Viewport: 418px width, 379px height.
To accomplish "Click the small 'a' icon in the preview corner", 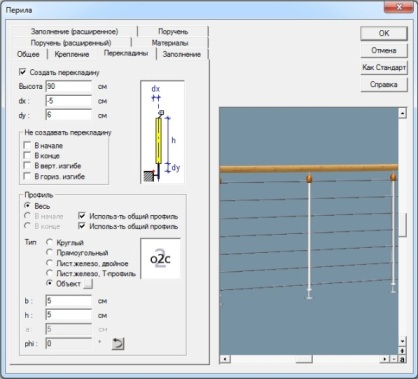I will pos(402,359).
